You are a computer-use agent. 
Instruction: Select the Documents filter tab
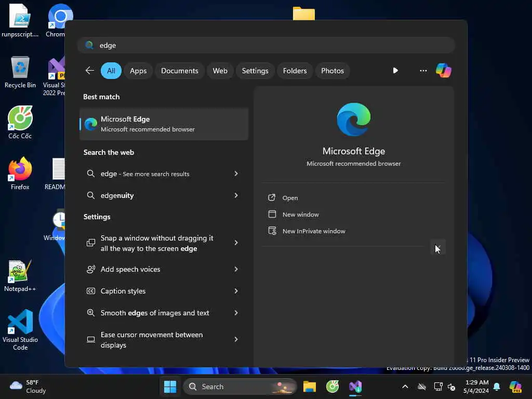(179, 71)
